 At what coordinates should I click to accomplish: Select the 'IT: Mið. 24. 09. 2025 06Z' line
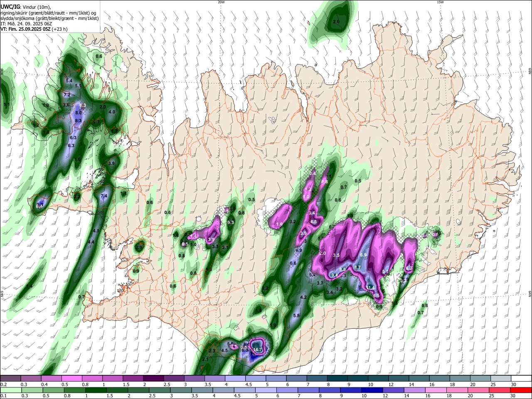coord(26,24)
